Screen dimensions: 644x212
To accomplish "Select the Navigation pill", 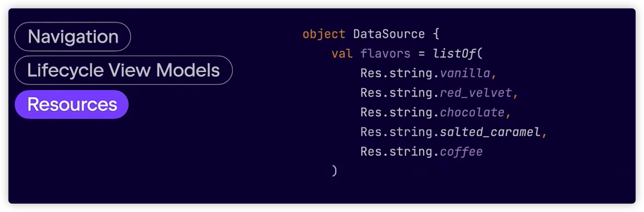I will pyautogui.click(x=73, y=37).
